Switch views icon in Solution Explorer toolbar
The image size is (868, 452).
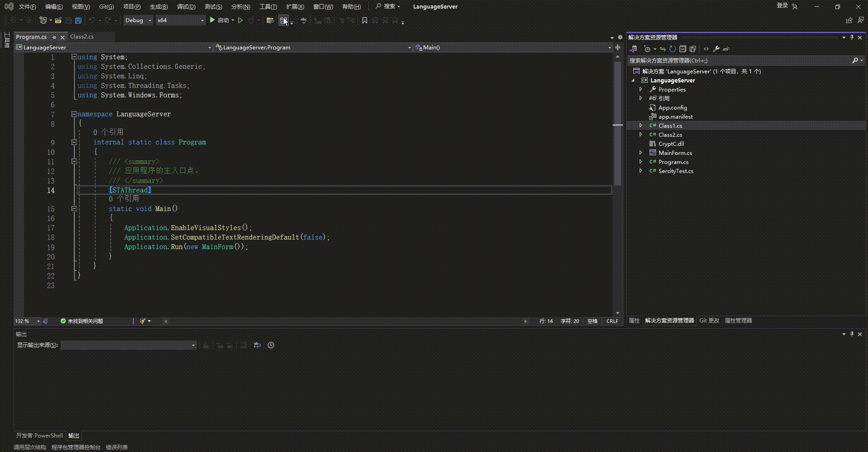(633, 49)
